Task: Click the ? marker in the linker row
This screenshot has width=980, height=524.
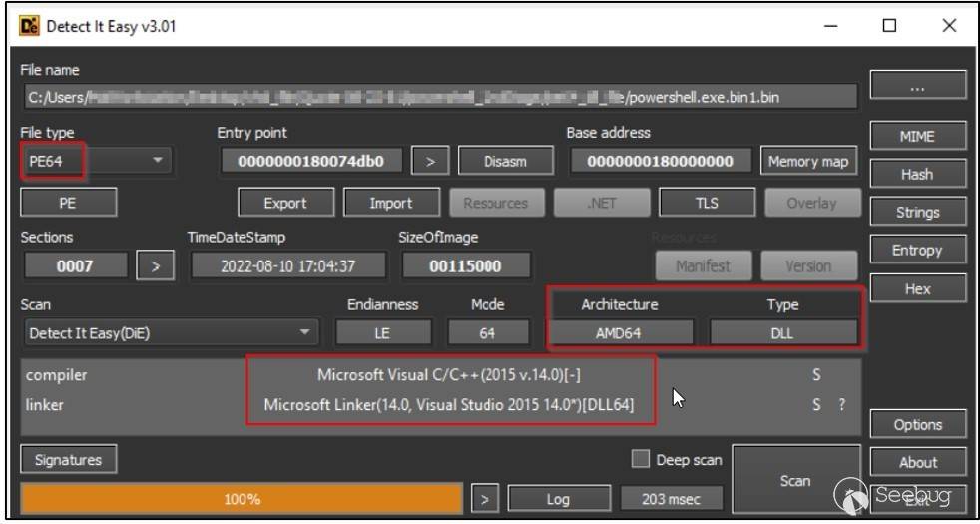Action: pos(842,404)
